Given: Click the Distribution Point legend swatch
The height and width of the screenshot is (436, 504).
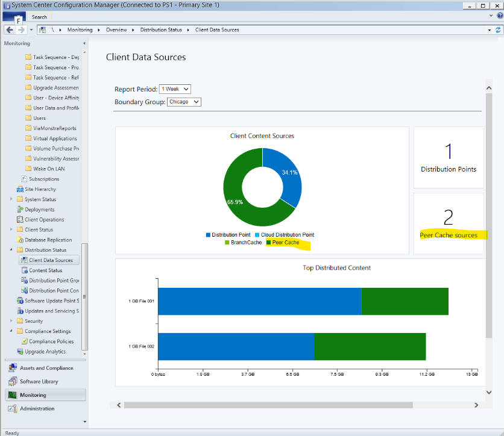Looking at the screenshot, I should (208, 235).
